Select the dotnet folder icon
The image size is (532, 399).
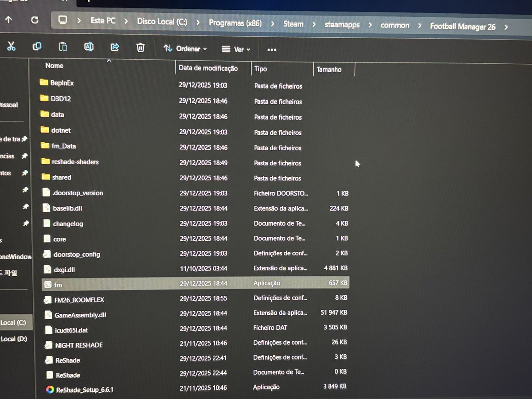(44, 130)
